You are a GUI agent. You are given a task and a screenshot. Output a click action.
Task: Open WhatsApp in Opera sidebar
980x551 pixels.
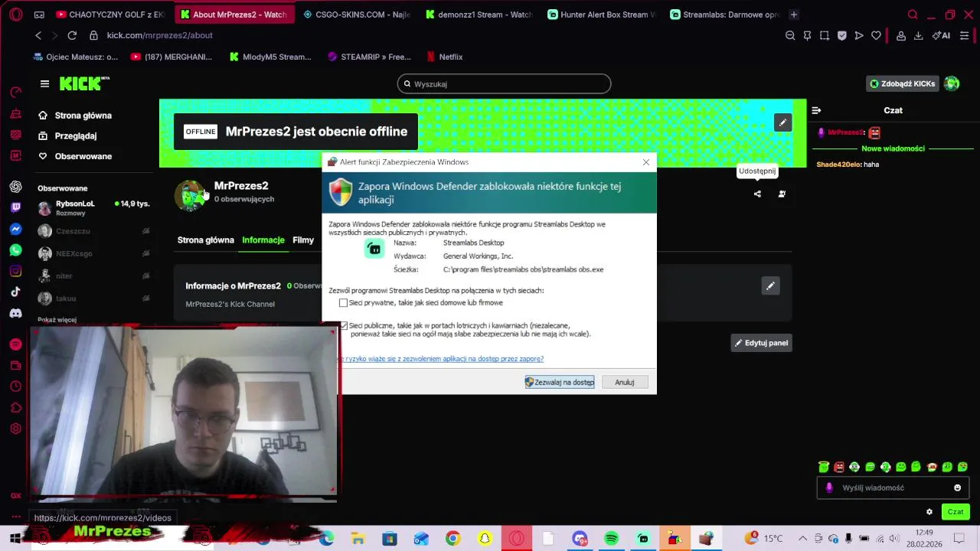(15, 250)
